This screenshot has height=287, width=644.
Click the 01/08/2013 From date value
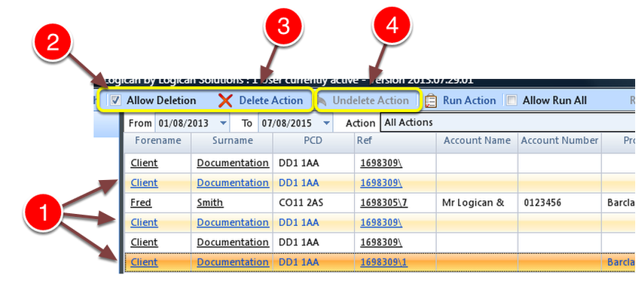184,124
